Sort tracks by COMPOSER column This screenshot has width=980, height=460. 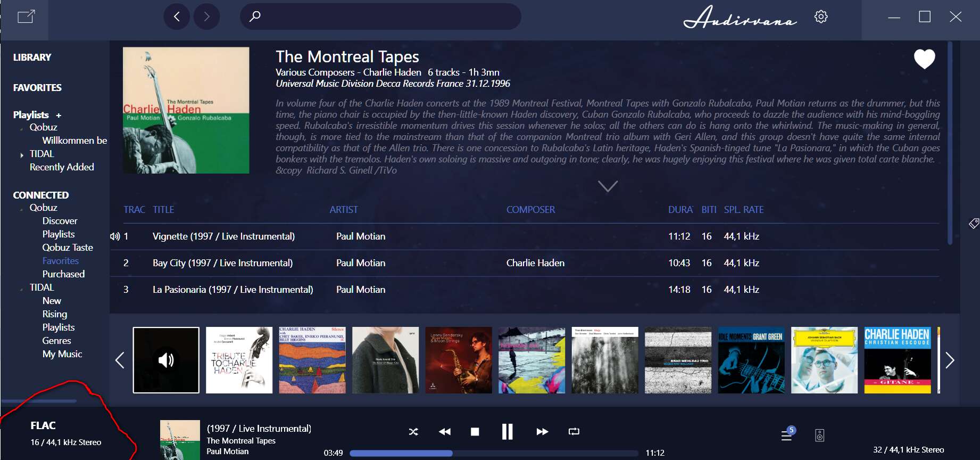(530, 210)
